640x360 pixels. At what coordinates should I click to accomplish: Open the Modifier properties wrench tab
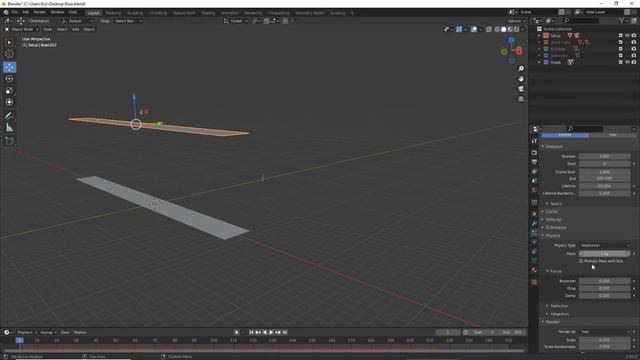tap(534, 223)
